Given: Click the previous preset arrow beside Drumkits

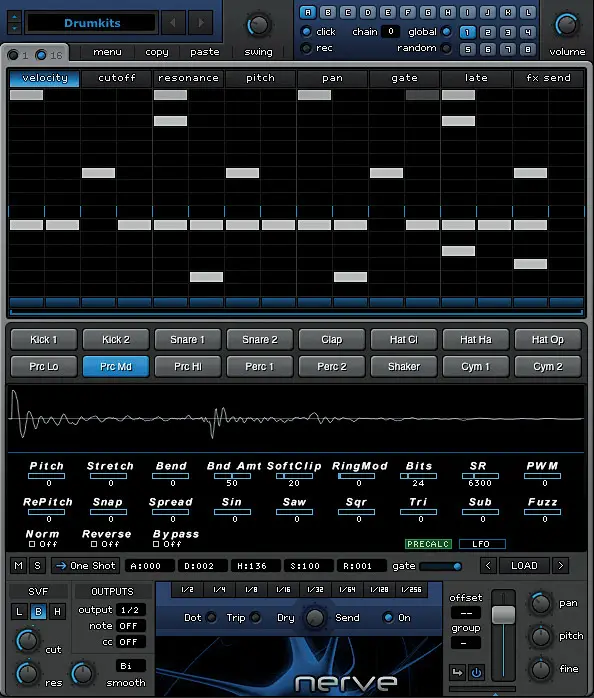Looking at the screenshot, I should point(173,22).
